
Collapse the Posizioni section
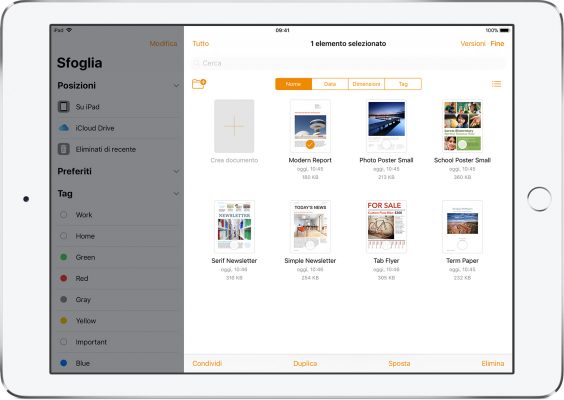pos(176,86)
